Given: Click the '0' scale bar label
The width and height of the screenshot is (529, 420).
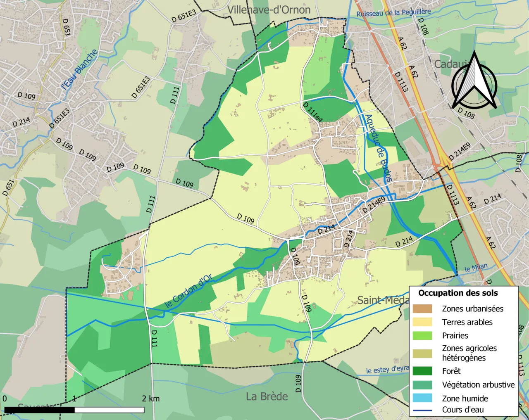Looking at the screenshot, I should [x=5, y=399].
